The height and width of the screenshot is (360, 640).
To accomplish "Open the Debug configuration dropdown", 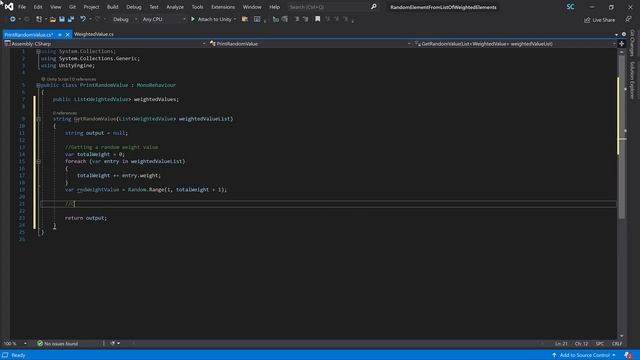I will (124, 19).
